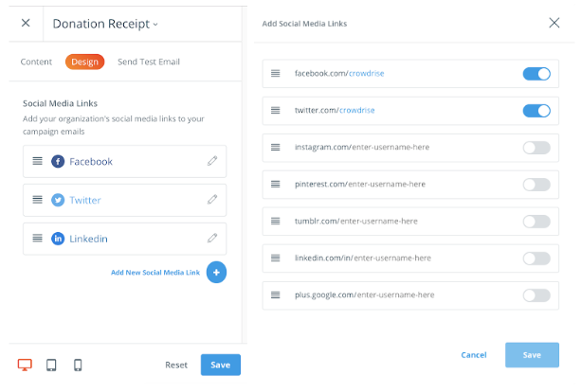Open the Send Test Email tab
The width and height of the screenshot is (581, 392).
tap(149, 62)
